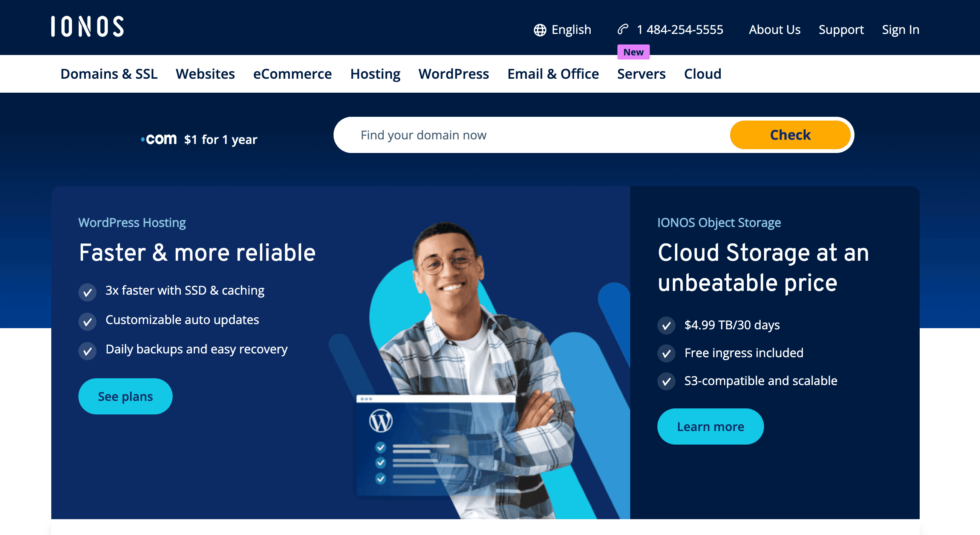Open the Sign In page

coord(900,29)
